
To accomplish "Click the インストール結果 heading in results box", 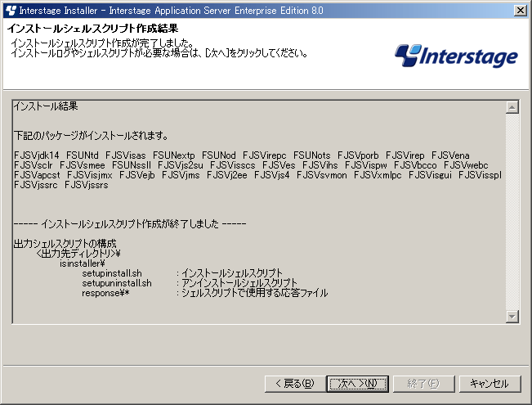I will tap(46, 106).
